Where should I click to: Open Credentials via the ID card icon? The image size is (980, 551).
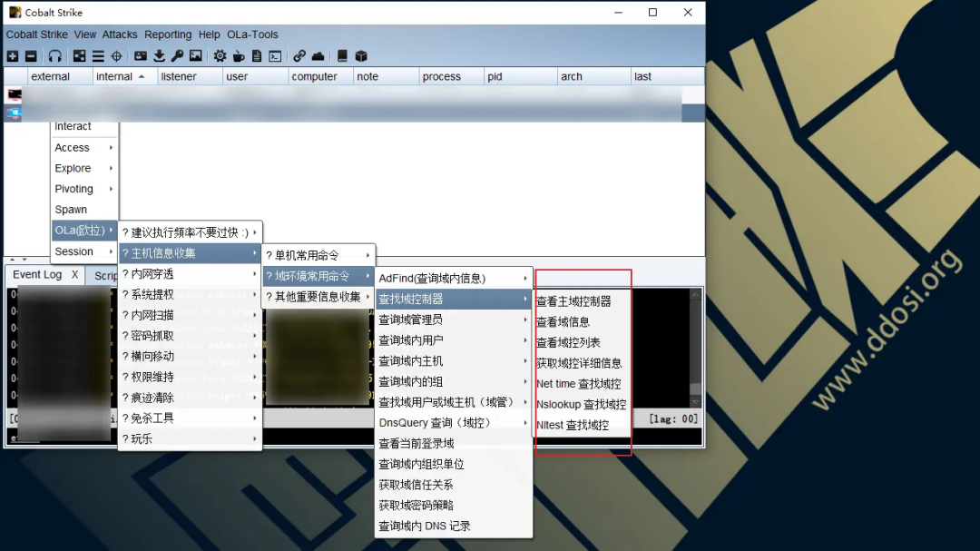(141, 56)
